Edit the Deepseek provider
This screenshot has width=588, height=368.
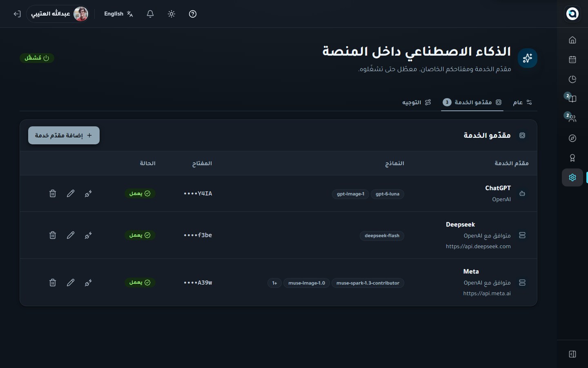71,235
